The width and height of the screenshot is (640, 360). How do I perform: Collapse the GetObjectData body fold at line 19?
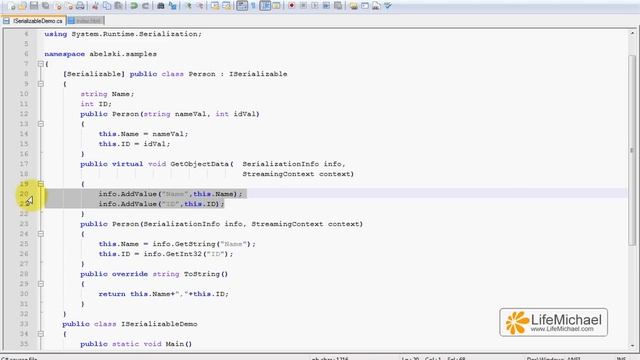(40, 184)
